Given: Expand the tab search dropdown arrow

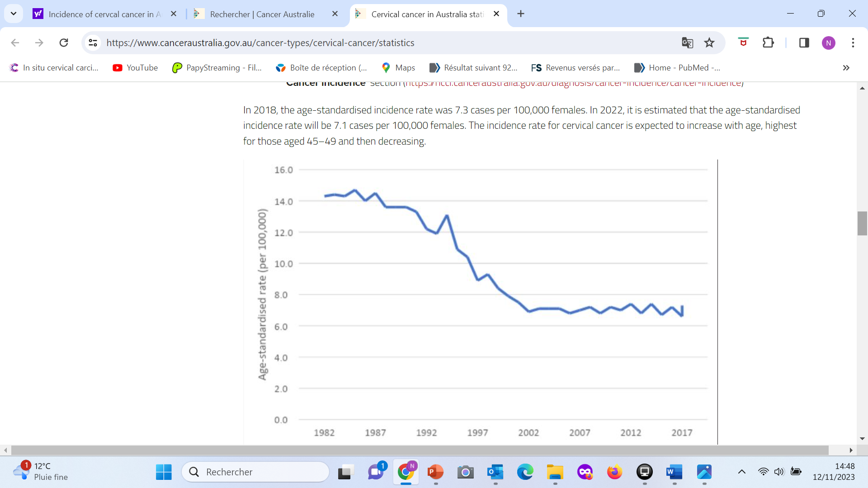Looking at the screenshot, I should [14, 14].
